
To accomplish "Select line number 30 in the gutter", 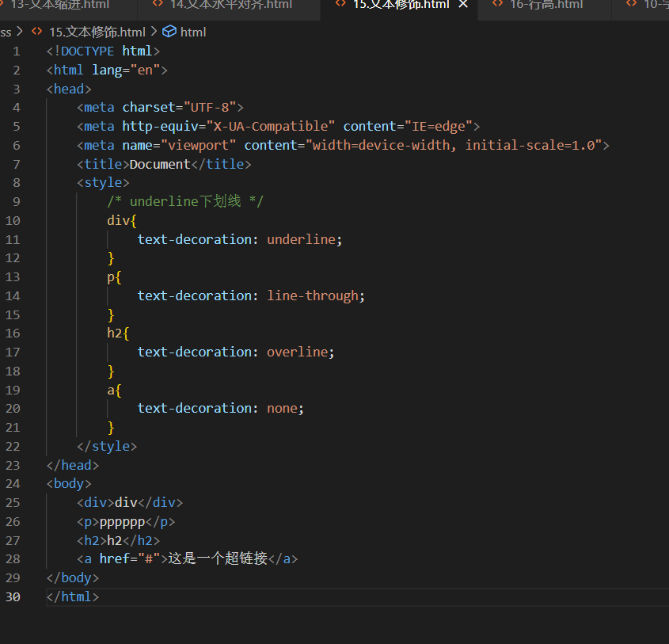I will point(13,596).
